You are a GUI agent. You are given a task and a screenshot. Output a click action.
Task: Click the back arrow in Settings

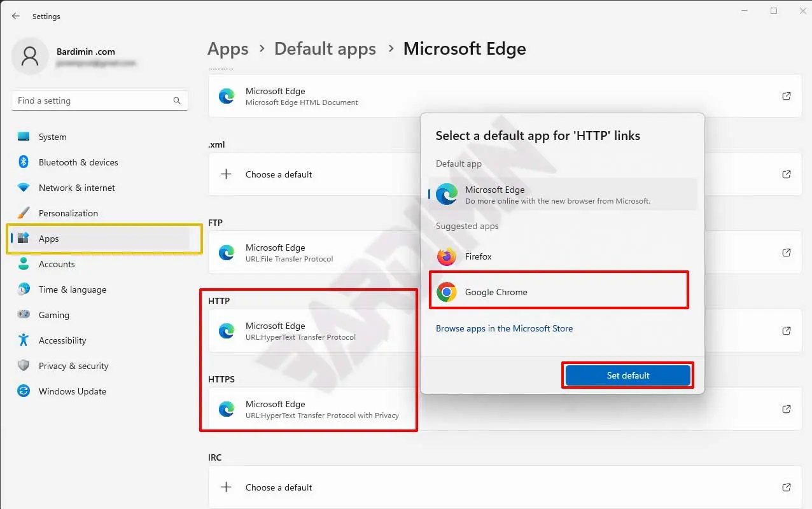pos(16,16)
